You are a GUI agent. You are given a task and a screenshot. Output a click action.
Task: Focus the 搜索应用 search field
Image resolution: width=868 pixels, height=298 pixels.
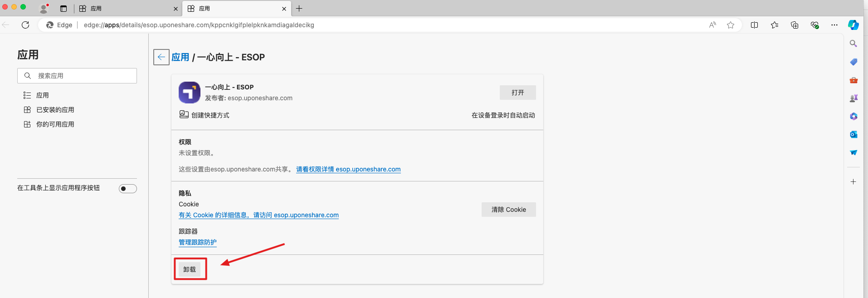(x=77, y=76)
